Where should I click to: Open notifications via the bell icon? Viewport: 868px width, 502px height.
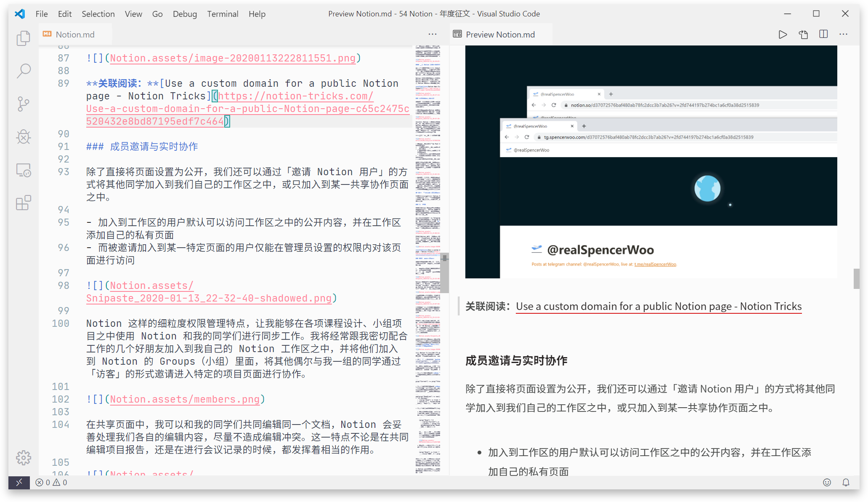846,483
